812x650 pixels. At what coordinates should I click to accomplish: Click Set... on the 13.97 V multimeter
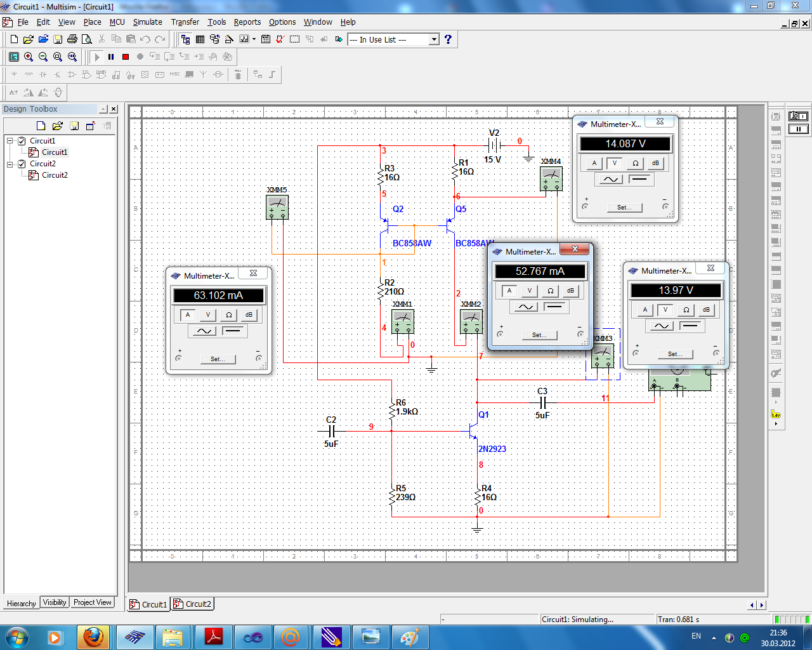coord(675,354)
